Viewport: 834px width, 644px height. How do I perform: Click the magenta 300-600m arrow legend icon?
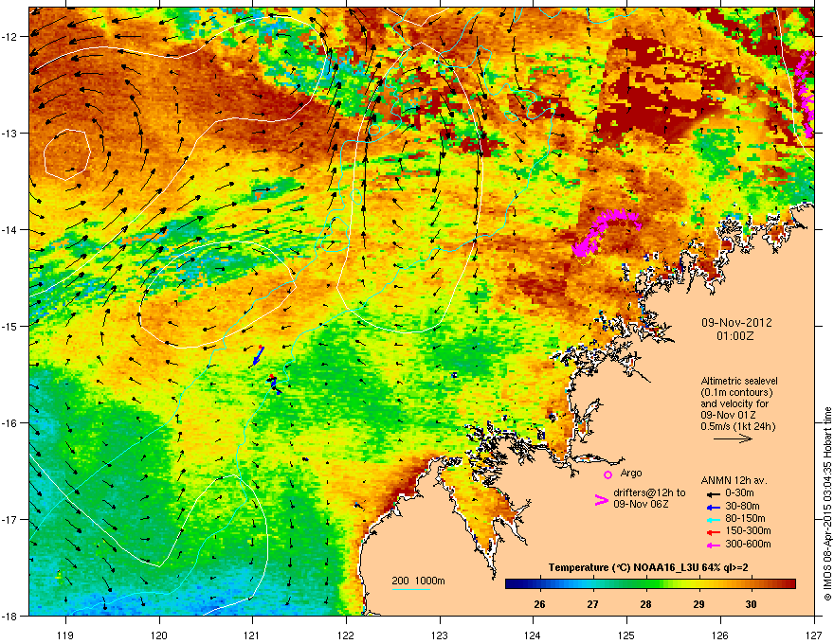713,545
